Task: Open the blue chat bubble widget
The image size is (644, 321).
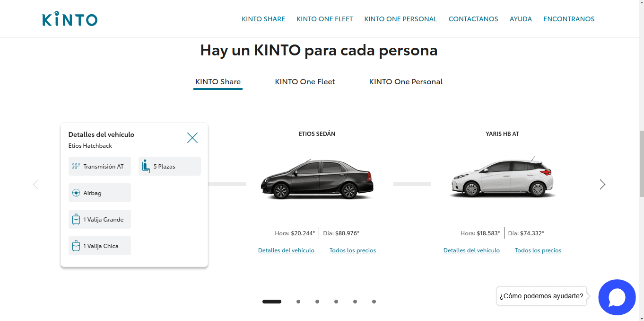Action: click(x=617, y=297)
